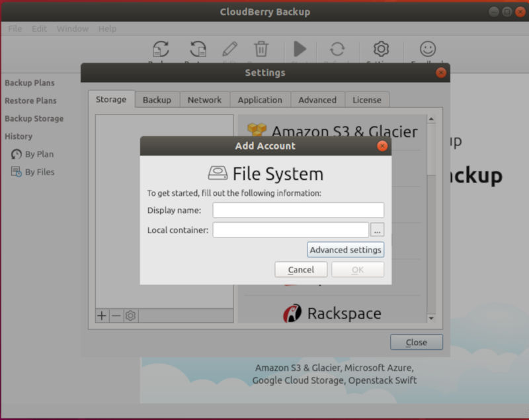The height and width of the screenshot is (420, 529).
Task: Click the trash Delete icon
Action: tap(261, 50)
